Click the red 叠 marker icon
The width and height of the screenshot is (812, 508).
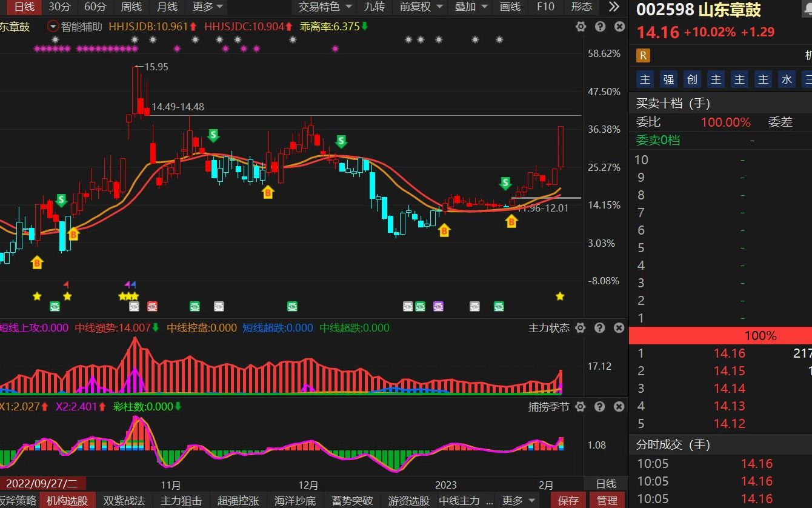[x=152, y=307]
